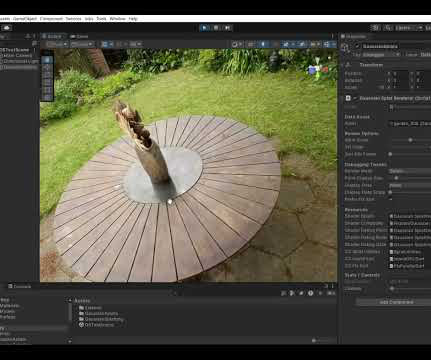431x360 pixels.
Task: Switch to the Scene tab
Action: click(52, 36)
